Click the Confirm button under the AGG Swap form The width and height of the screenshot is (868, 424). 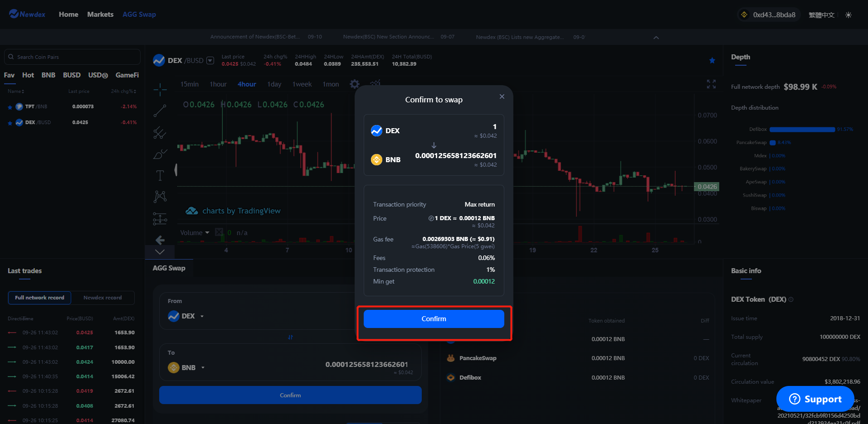tap(290, 395)
